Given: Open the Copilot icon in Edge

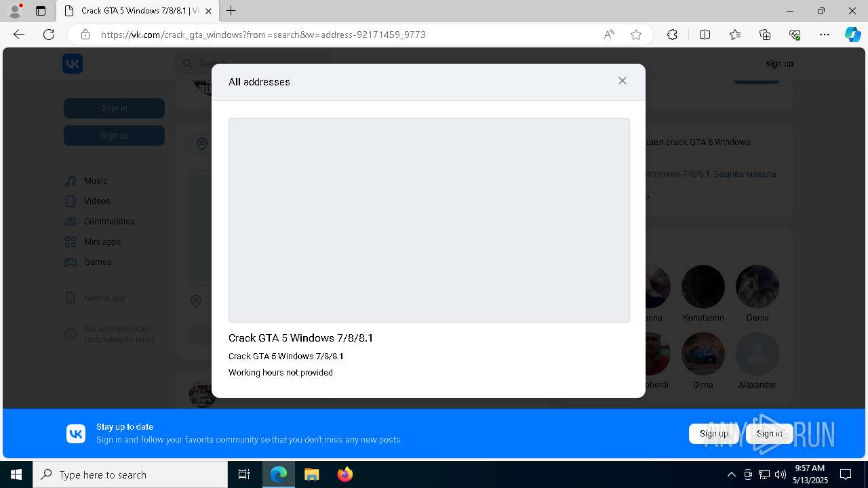Looking at the screenshot, I should 852,35.
